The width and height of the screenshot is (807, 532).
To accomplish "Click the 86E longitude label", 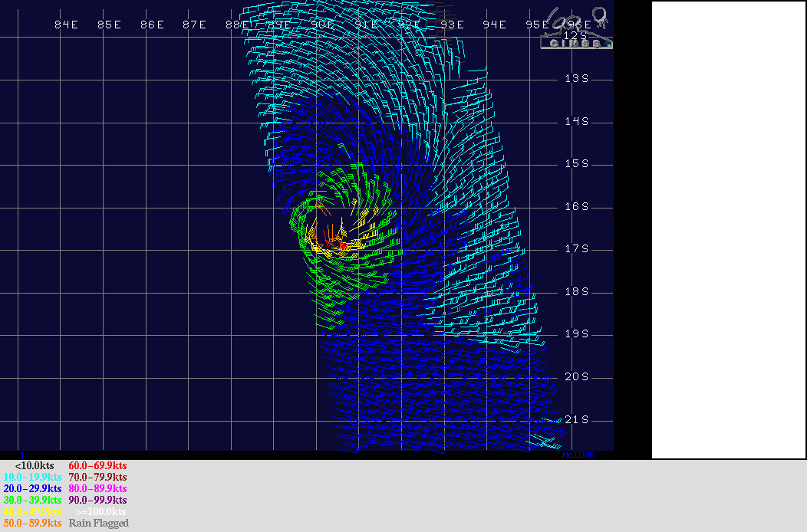I will click(x=152, y=25).
